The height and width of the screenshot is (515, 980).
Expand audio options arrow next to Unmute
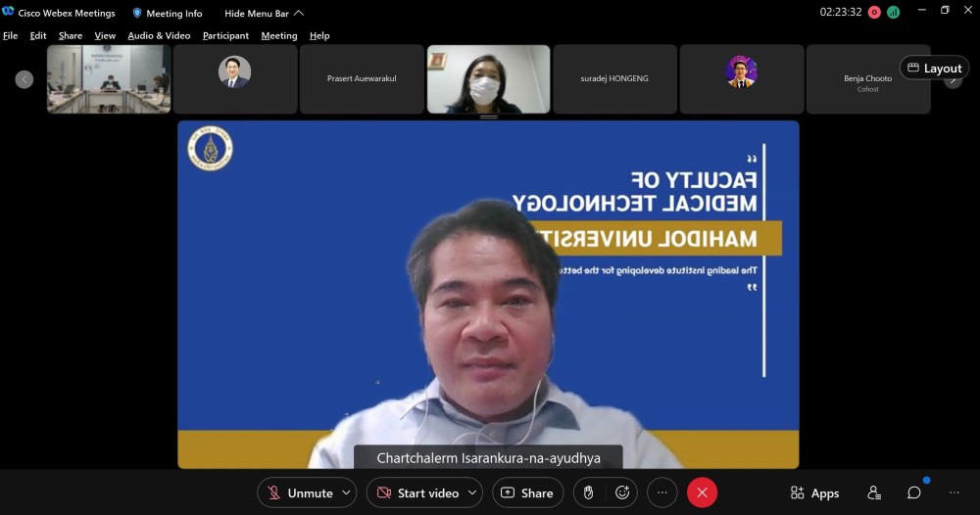pyautogui.click(x=346, y=492)
